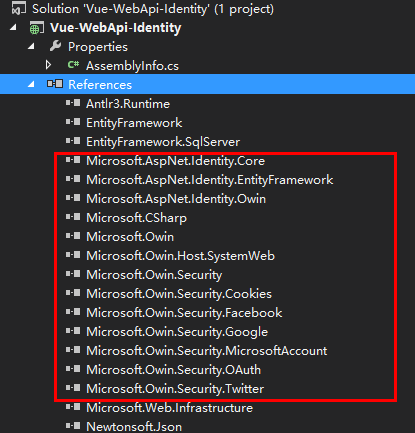Screen dimensions: 415x433
Task: Select Microsoft.Owin.Host.SystemWeb reference
Action: (x=180, y=256)
